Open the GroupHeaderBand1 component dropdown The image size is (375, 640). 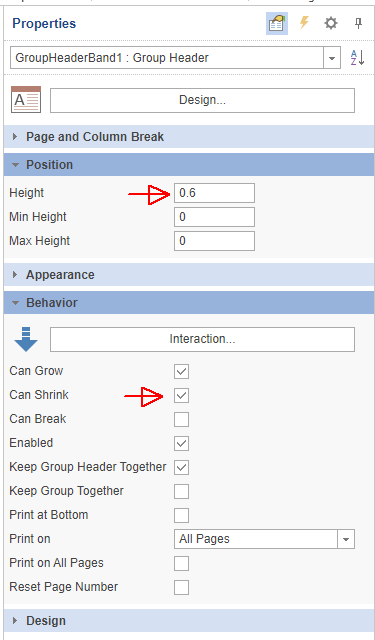click(332, 58)
